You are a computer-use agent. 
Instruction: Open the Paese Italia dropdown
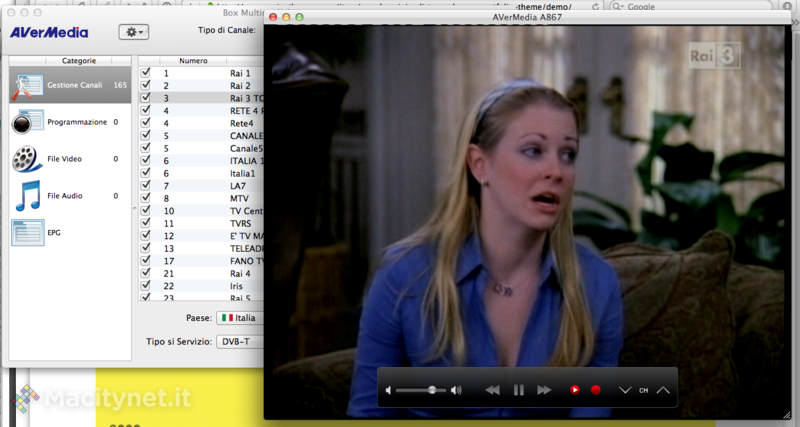click(x=240, y=318)
